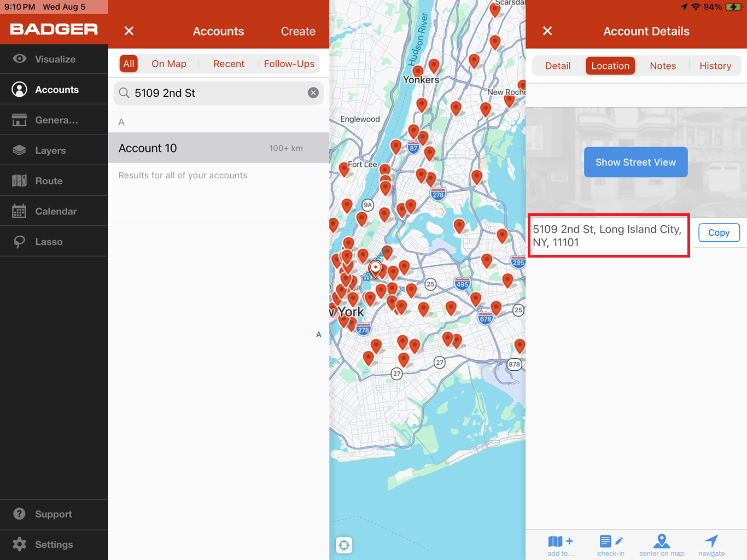The height and width of the screenshot is (560, 747).
Task: Tap the battery indicator in status bar
Action: (x=733, y=7)
